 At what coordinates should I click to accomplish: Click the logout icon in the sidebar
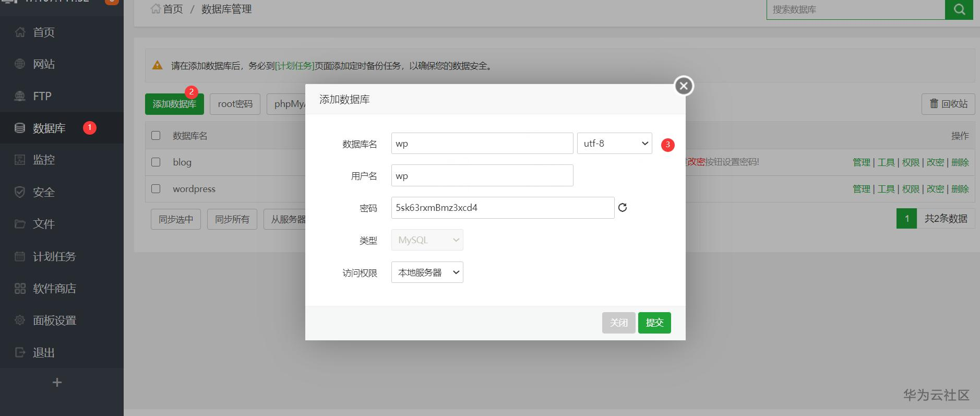point(20,352)
